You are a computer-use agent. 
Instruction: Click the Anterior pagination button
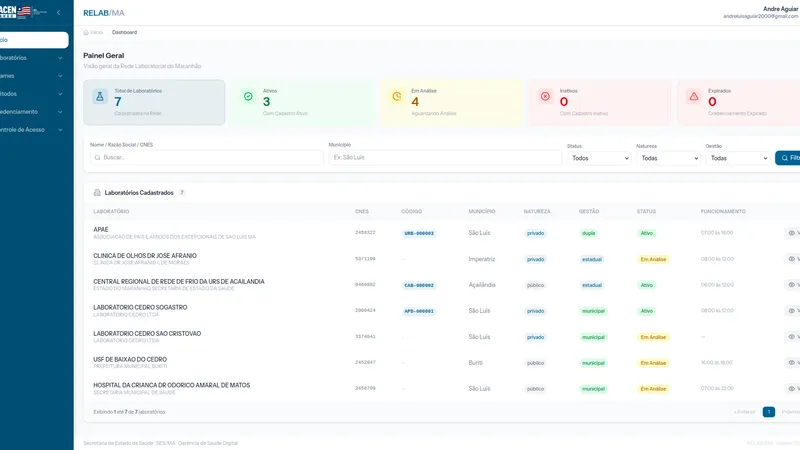745,412
